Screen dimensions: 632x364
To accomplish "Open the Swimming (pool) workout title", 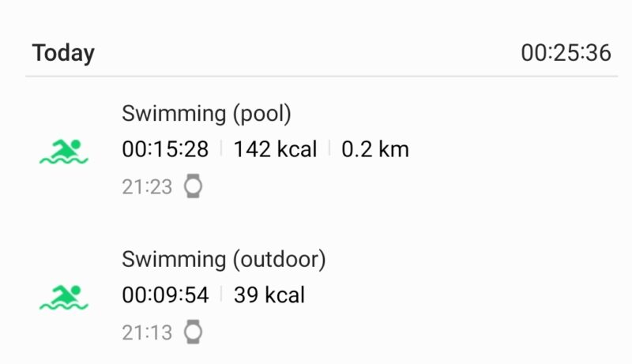I will point(207,114).
